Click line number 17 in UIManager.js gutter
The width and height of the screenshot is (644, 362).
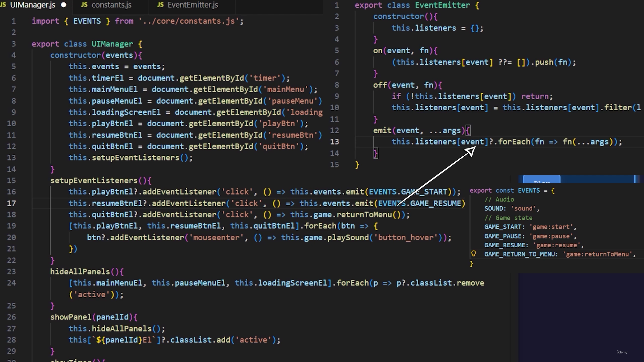[11, 203]
